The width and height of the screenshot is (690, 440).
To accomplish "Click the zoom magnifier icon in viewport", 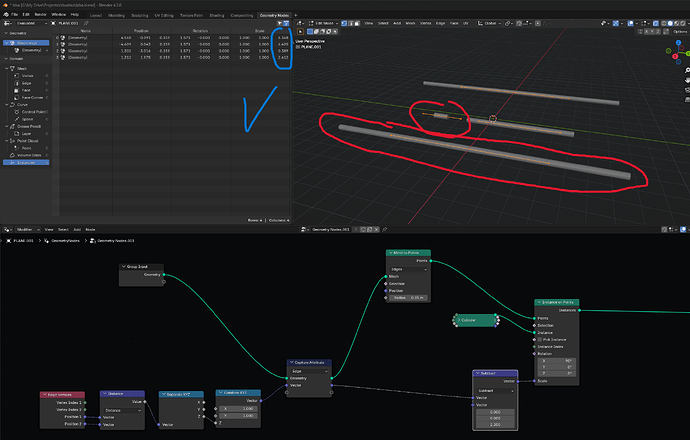I will pyautogui.click(x=687, y=70).
